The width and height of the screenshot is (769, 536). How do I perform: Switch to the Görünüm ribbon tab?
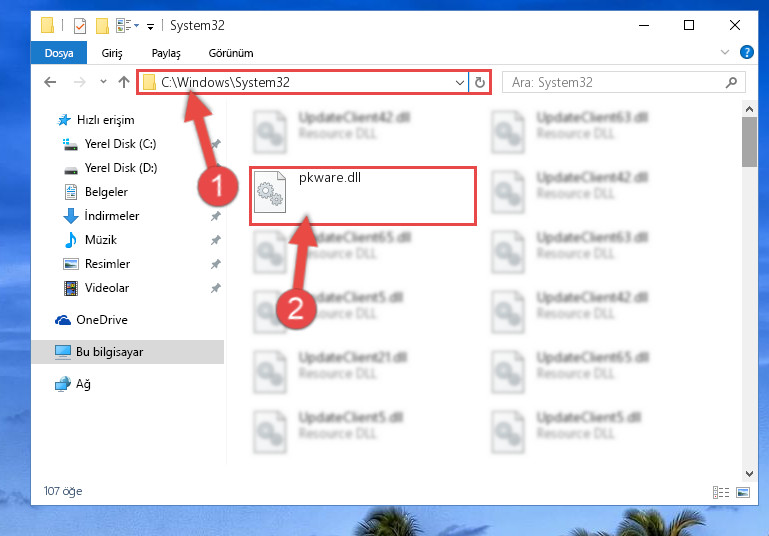click(231, 53)
